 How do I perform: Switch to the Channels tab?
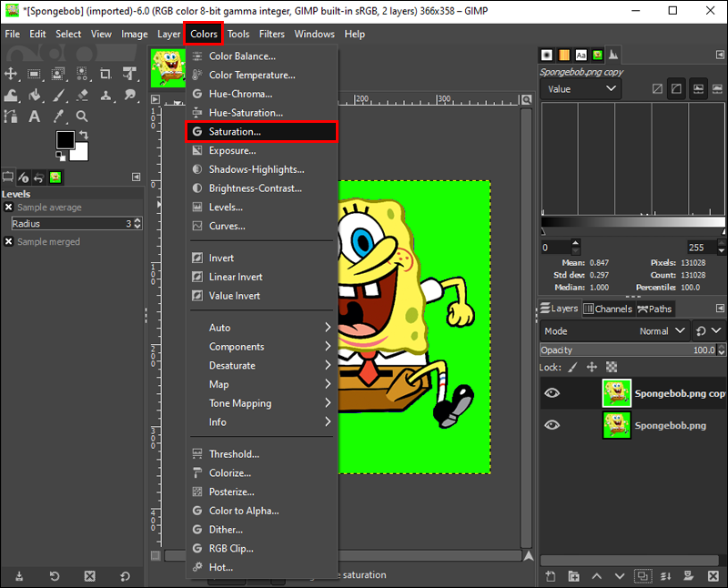point(608,309)
